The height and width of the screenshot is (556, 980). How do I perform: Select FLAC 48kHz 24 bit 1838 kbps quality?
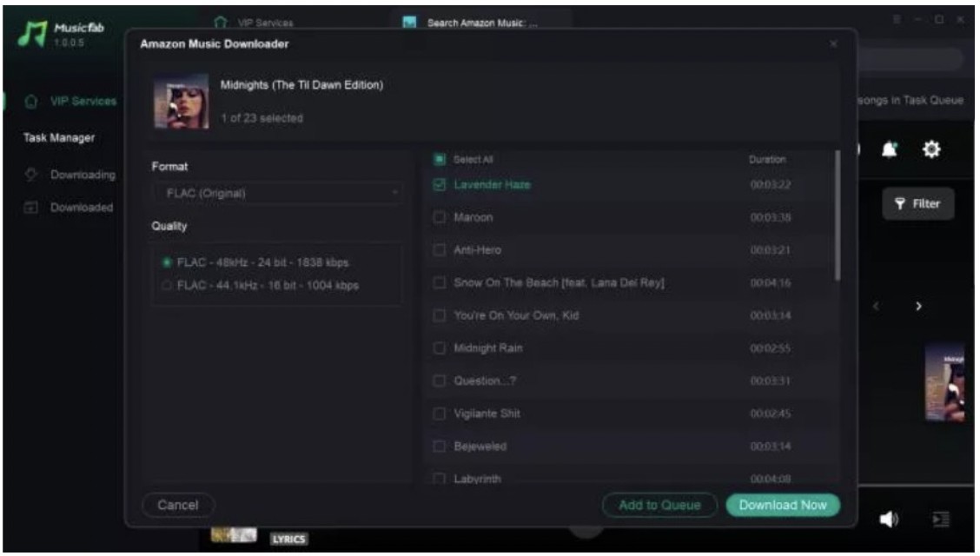pos(166,262)
